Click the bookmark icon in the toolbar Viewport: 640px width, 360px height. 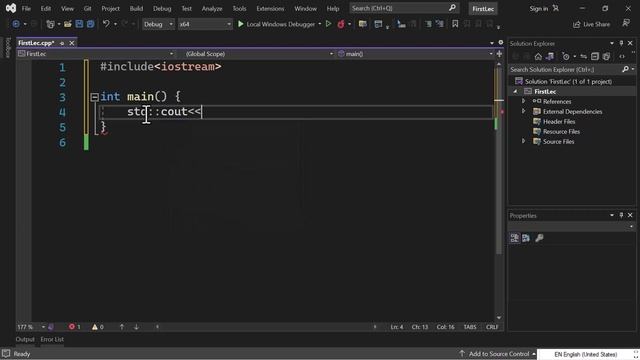click(x=455, y=24)
